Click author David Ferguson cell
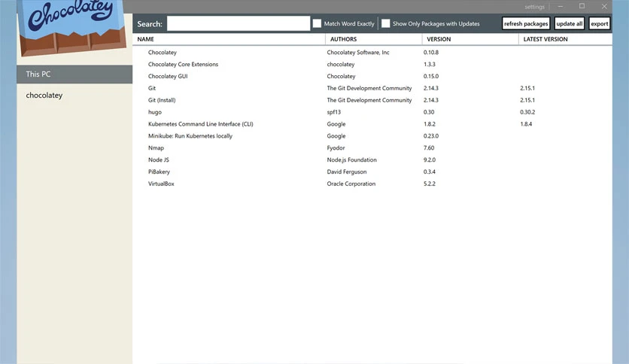Viewport: 629px width, 364px height. pyautogui.click(x=347, y=172)
